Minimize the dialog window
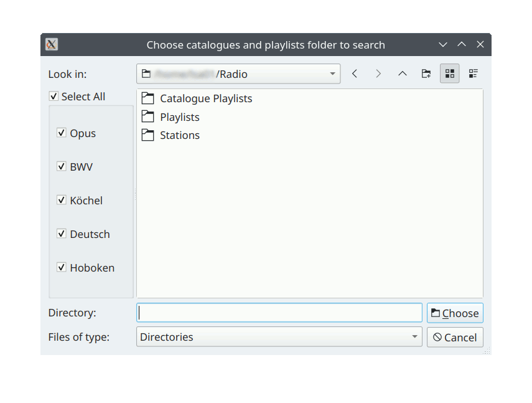Image resolution: width=532 pixels, height=403 pixels. pyautogui.click(x=443, y=44)
